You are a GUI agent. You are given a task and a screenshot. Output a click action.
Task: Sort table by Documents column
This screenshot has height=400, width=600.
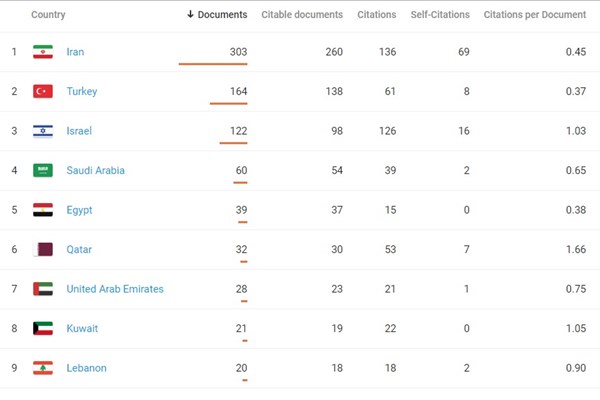coord(217,15)
